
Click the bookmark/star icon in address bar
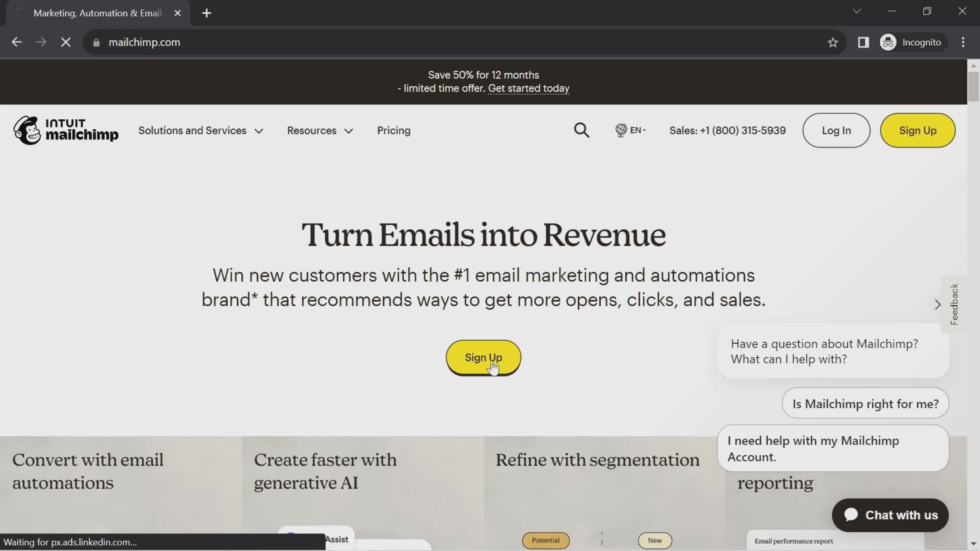(832, 42)
